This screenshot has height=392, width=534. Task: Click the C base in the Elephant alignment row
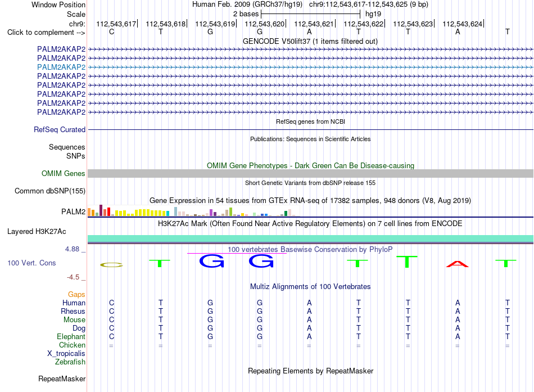pos(111,336)
